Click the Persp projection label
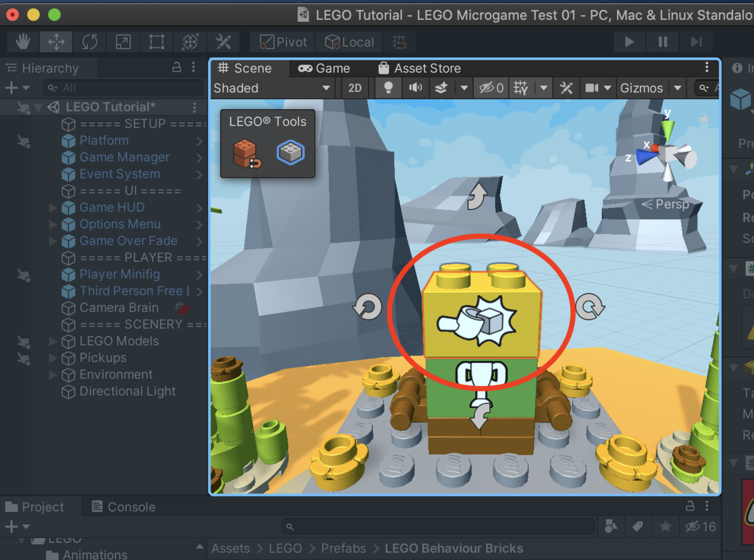754x560 pixels. [665, 204]
